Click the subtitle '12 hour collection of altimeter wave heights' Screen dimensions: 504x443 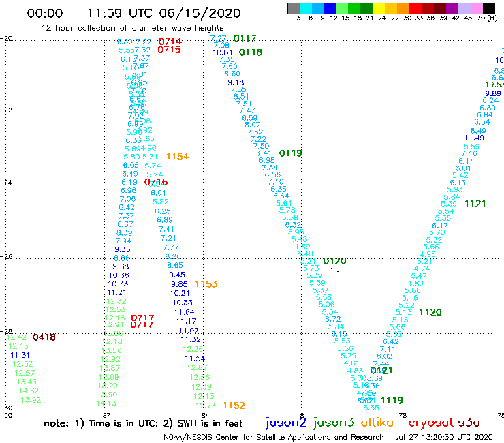click(x=132, y=28)
